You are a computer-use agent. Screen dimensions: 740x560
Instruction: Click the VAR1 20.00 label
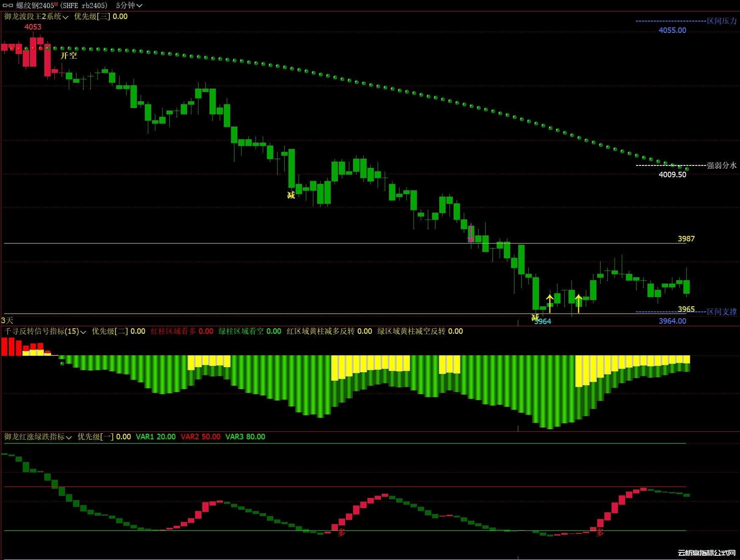coord(156,437)
